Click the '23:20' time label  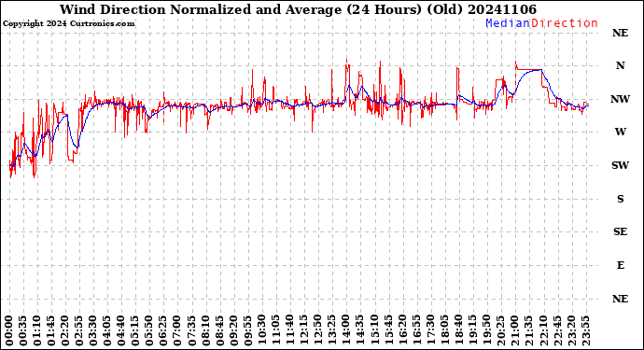click(x=571, y=330)
